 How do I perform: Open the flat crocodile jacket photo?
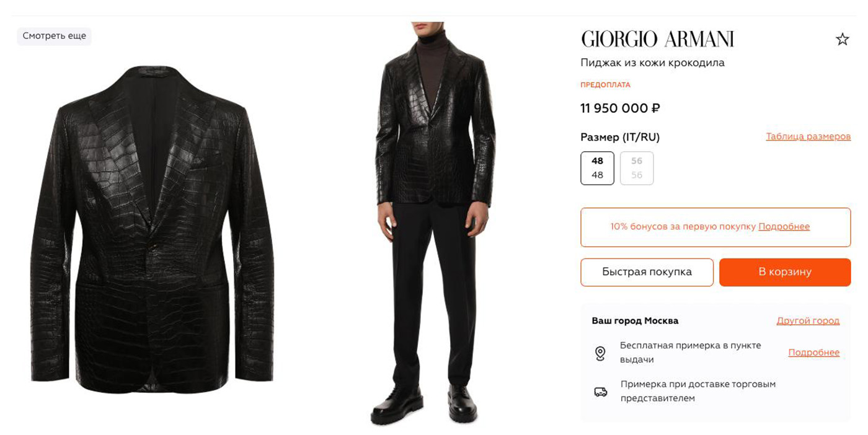click(x=153, y=229)
